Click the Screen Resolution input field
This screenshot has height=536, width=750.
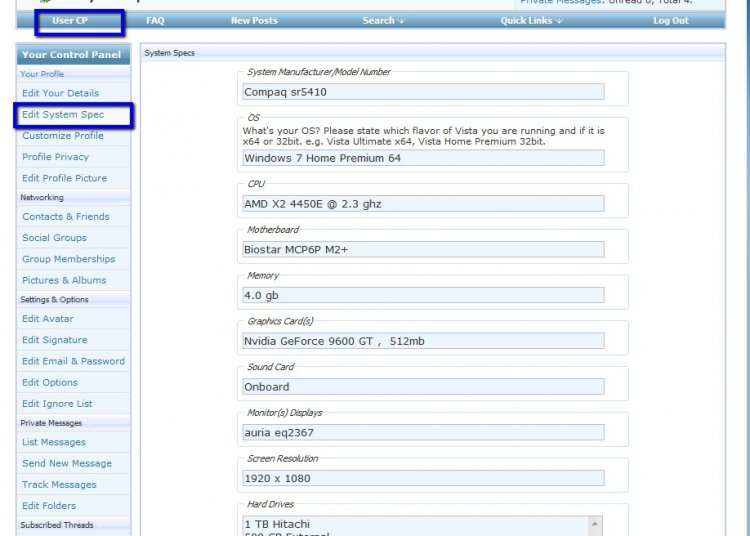click(423, 478)
